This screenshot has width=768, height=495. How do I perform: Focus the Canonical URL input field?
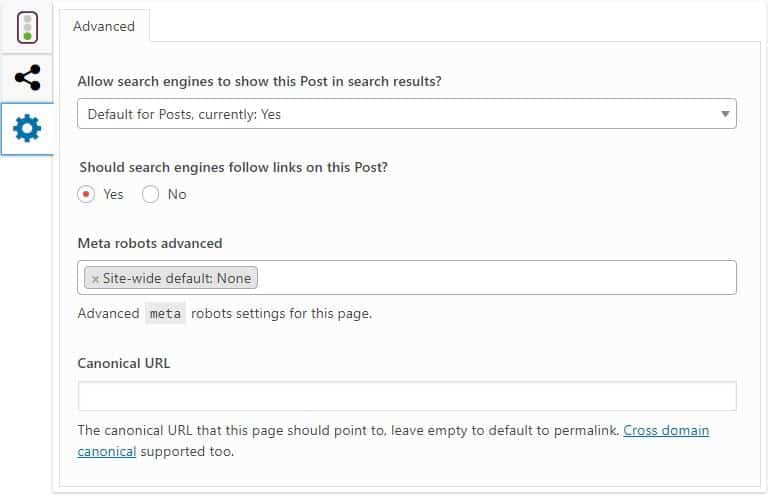407,396
